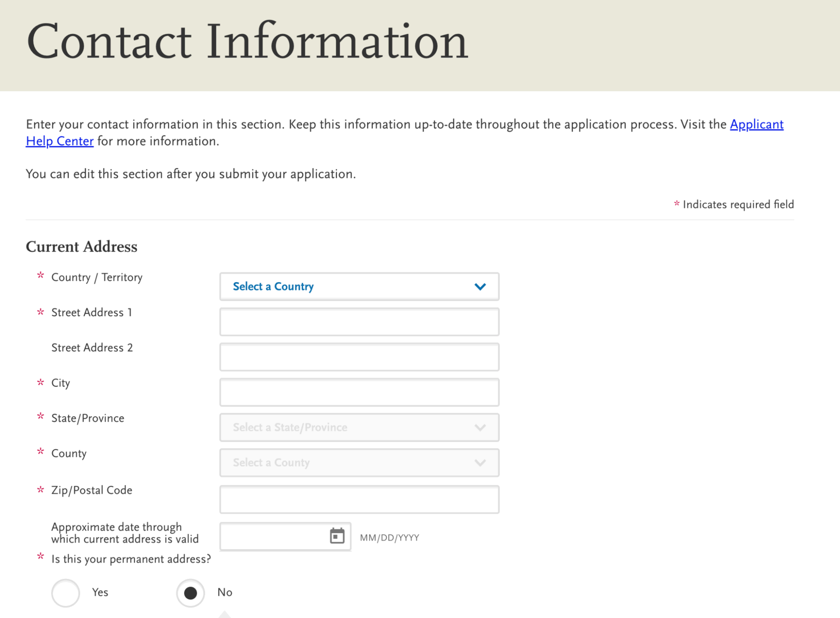Open the Select a County dropdown

(x=358, y=463)
